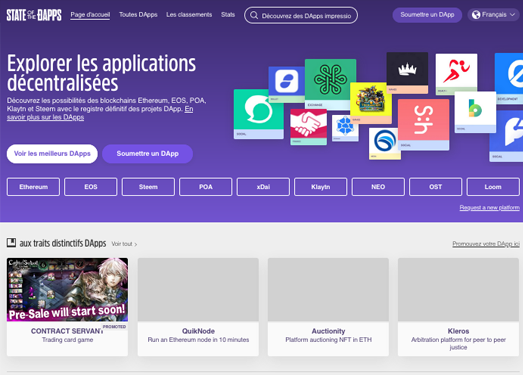
Task: Click the magnifier icon in the search bar
Action: coord(254,15)
